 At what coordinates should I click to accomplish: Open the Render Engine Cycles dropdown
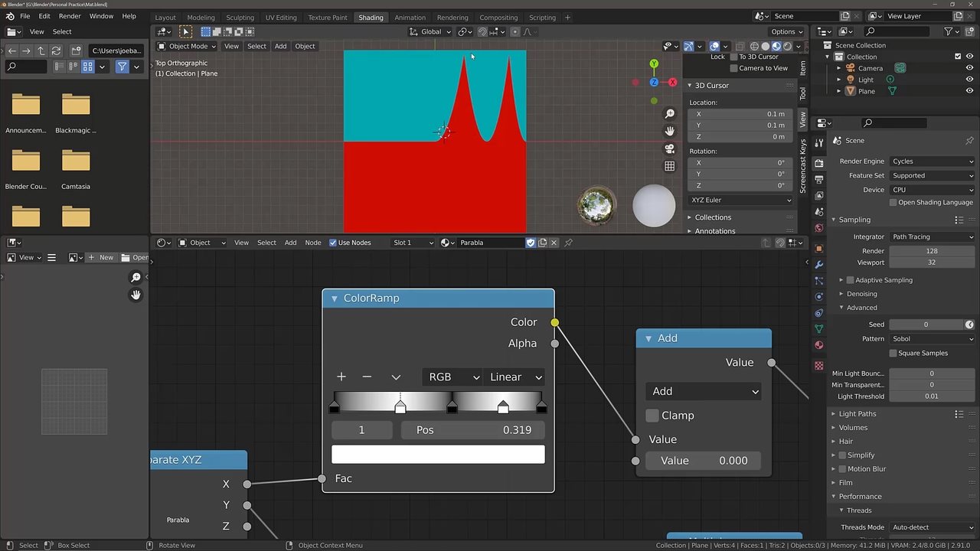pyautogui.click(x=932, y=161)
